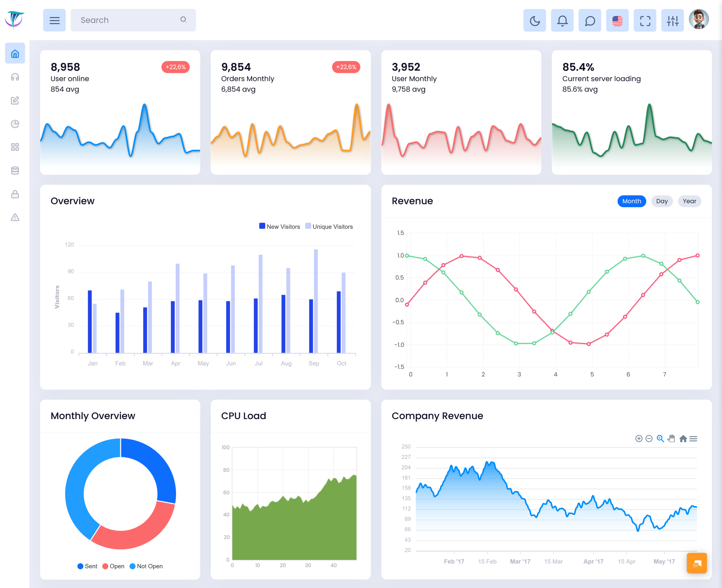Click the '9,758 avg' text
The width and height of the screenshot is (722, 588).
tap(409, 89)
